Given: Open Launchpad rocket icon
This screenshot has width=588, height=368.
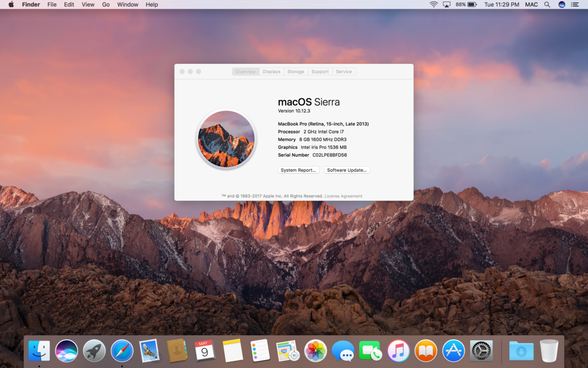Looking at the screenshot, I should [x=94, y=351].
